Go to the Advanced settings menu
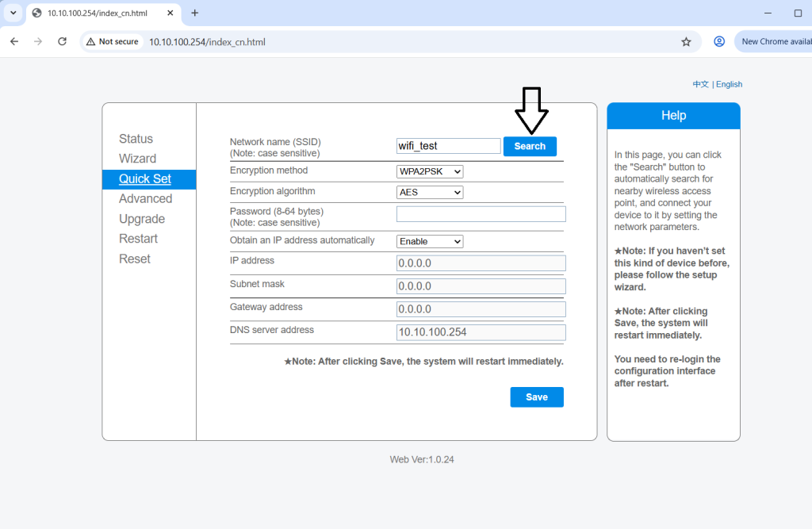812x529 pixels. [145, 199]
